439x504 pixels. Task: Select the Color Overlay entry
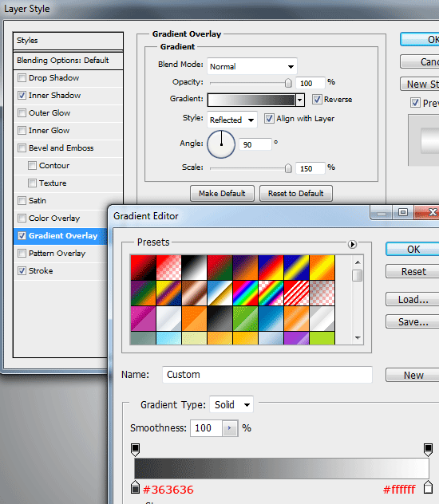coord(54,219)
